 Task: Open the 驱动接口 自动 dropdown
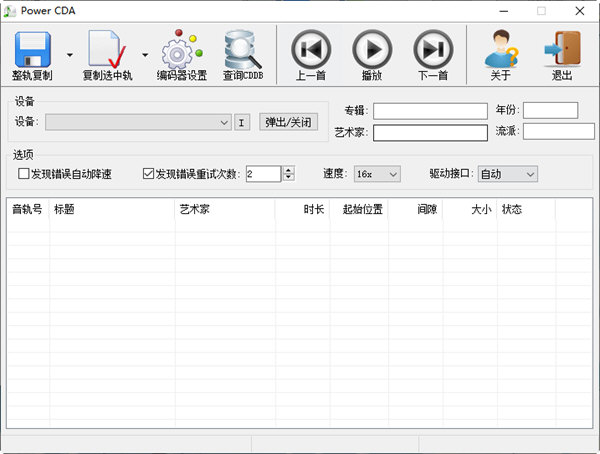508,174
